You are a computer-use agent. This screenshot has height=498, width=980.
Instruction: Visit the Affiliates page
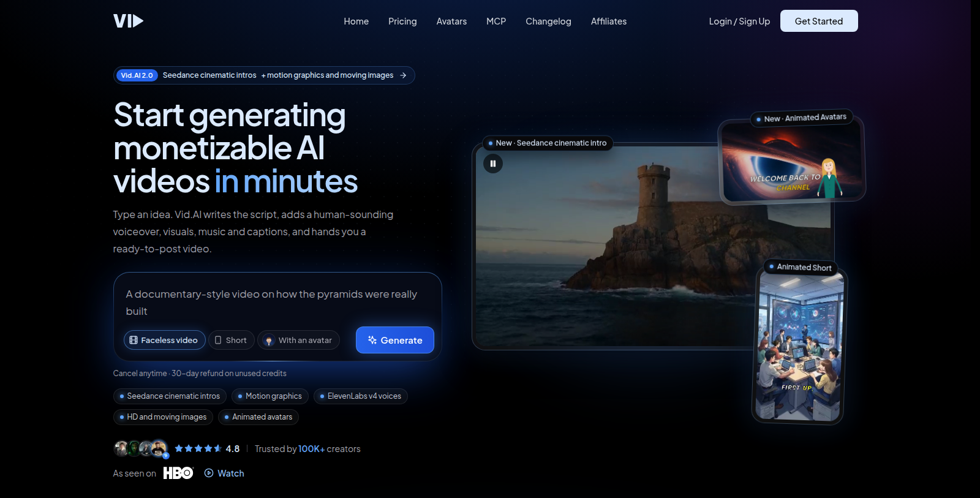coord(609,21)
